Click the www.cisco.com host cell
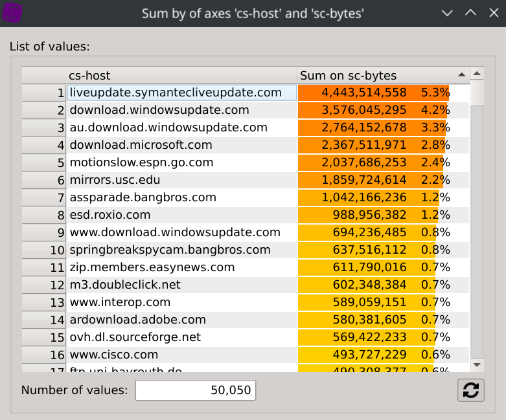Image resolution: width=506 pixels, height=420 pixels. (181, 355)
